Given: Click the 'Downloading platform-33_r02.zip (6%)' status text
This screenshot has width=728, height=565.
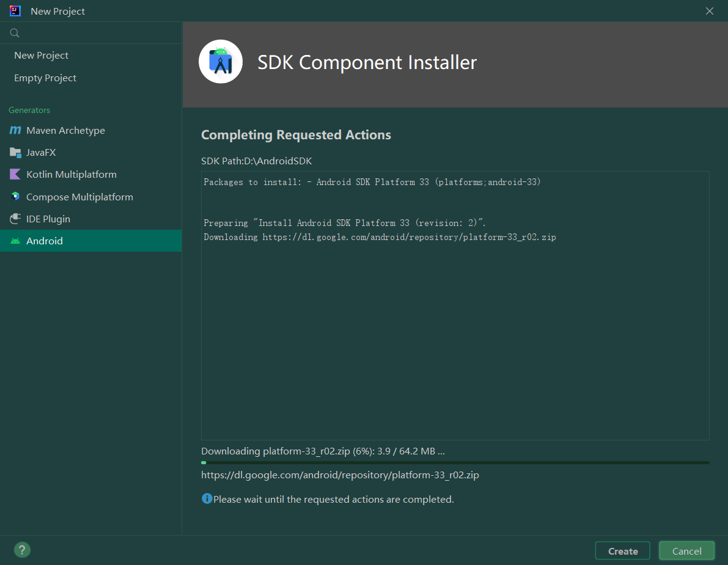Looking at the screenshot, I should 323,451.
